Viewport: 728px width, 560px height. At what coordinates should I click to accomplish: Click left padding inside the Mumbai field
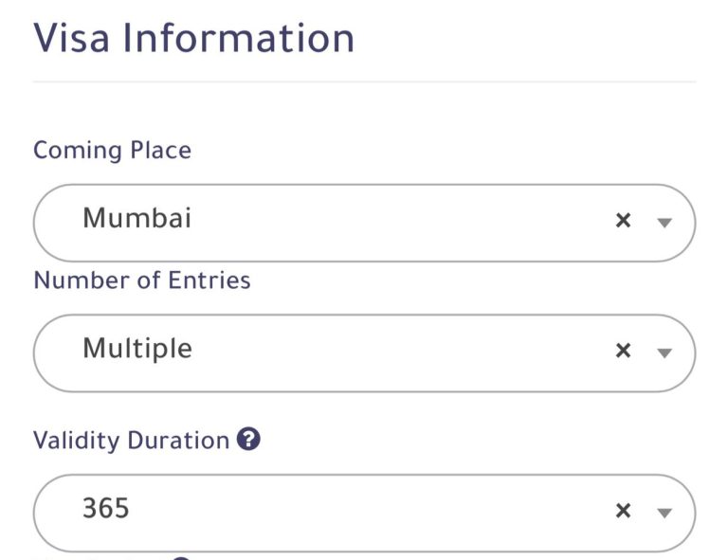58,223
